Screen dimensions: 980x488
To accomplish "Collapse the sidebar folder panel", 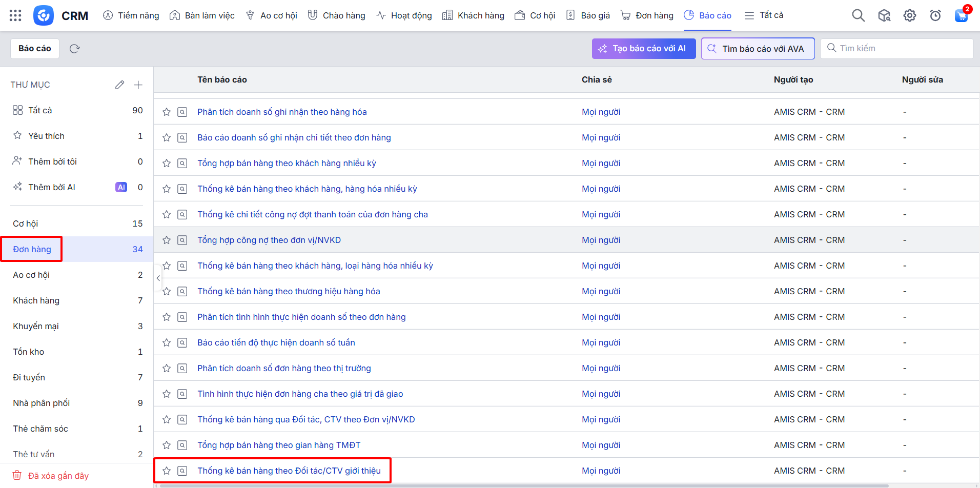I will pos(158,278).
